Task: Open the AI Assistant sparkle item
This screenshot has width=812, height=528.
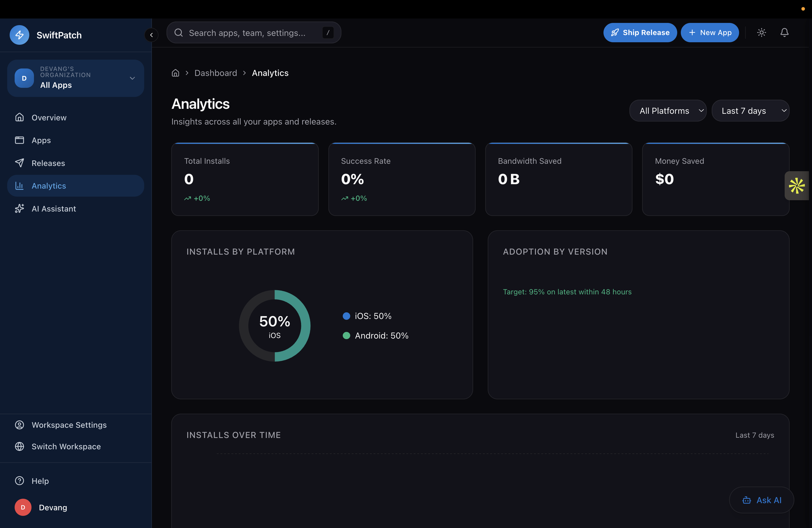Action: [54, 208]
